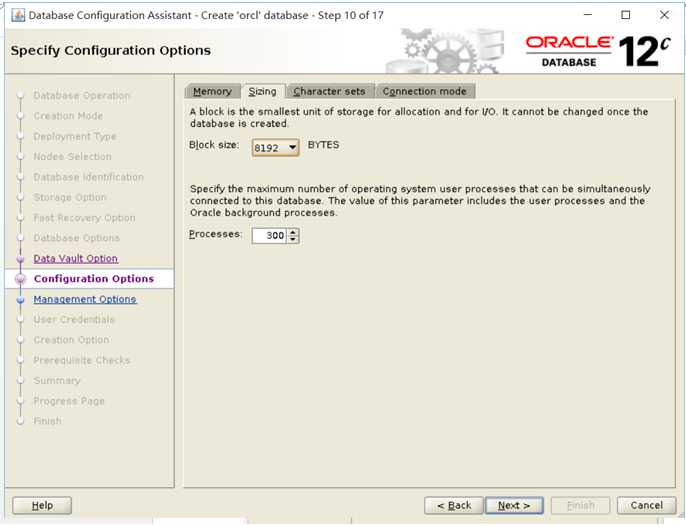The image size is (686, 526).
Task: Click the Creation Mode step
Action: (x=68, y=116)
